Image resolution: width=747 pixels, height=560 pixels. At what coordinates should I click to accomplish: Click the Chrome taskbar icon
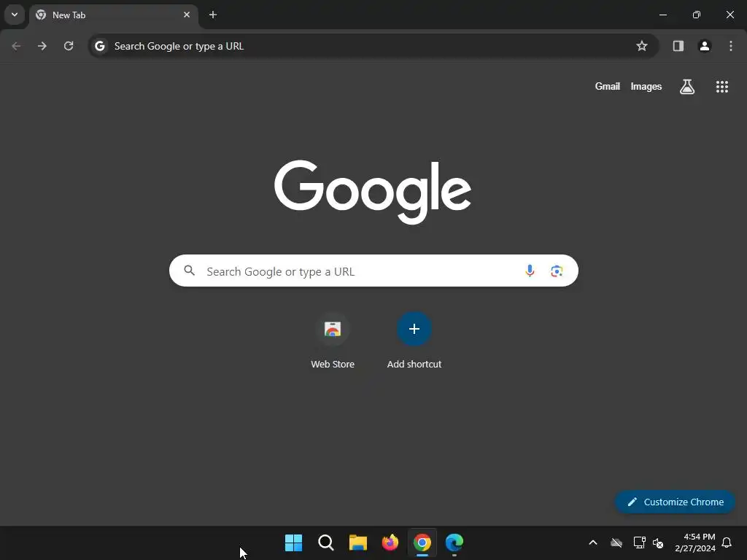coord(422,542)
